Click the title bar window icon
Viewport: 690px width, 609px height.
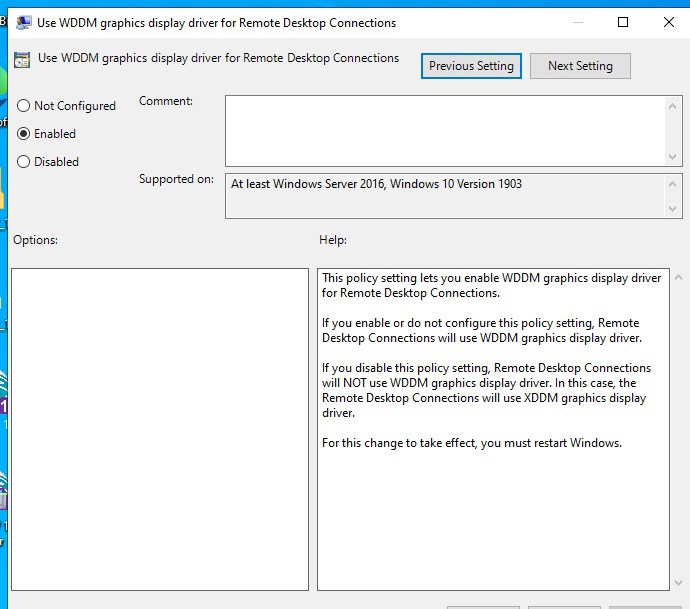[x=23, y=22]
